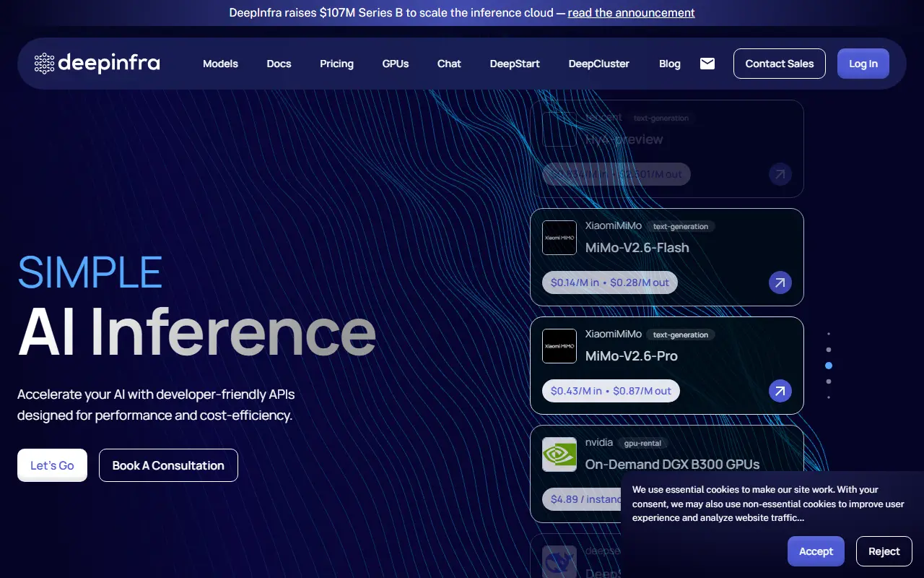Screen dimensions: 924x578
Task: Click Book A Consultation
Action: (168, 465)
